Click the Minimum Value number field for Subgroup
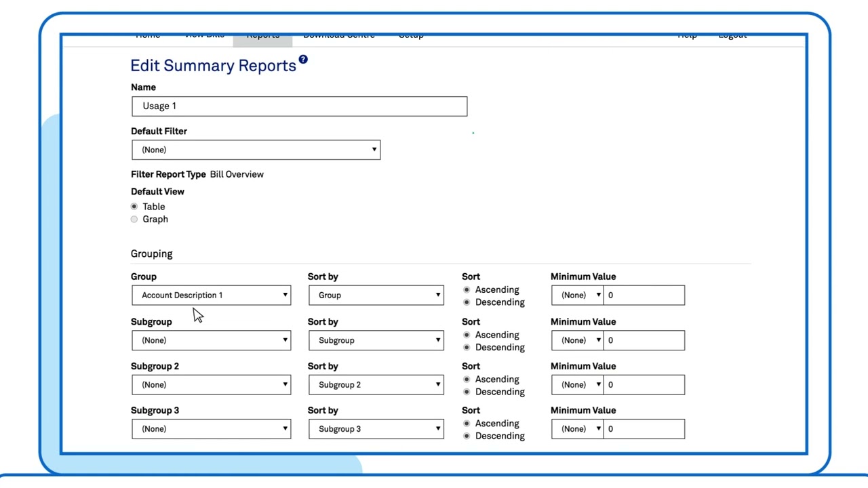Viewport: 868px width, 488px height. point(644,340)
